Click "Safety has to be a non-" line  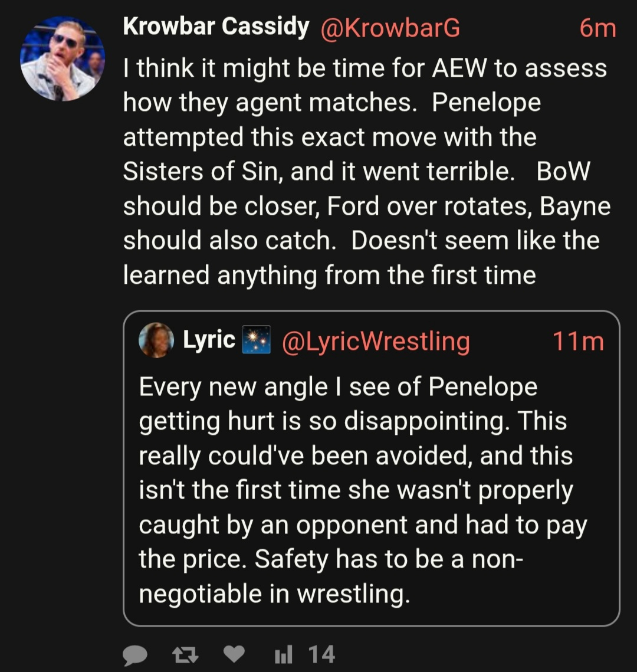tap(329, 559)
